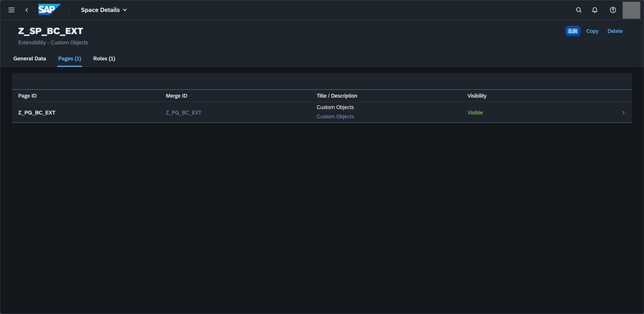Image resolution: width=644 pixels, height=314 pixels.
Task: Click the Delete button
Action: click(615, 31)
